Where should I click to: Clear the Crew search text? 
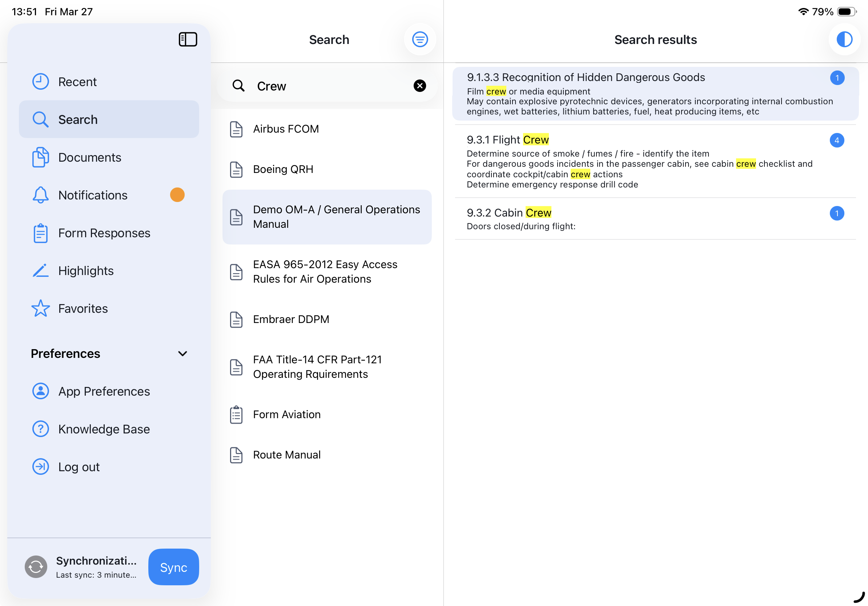(419, 86)
